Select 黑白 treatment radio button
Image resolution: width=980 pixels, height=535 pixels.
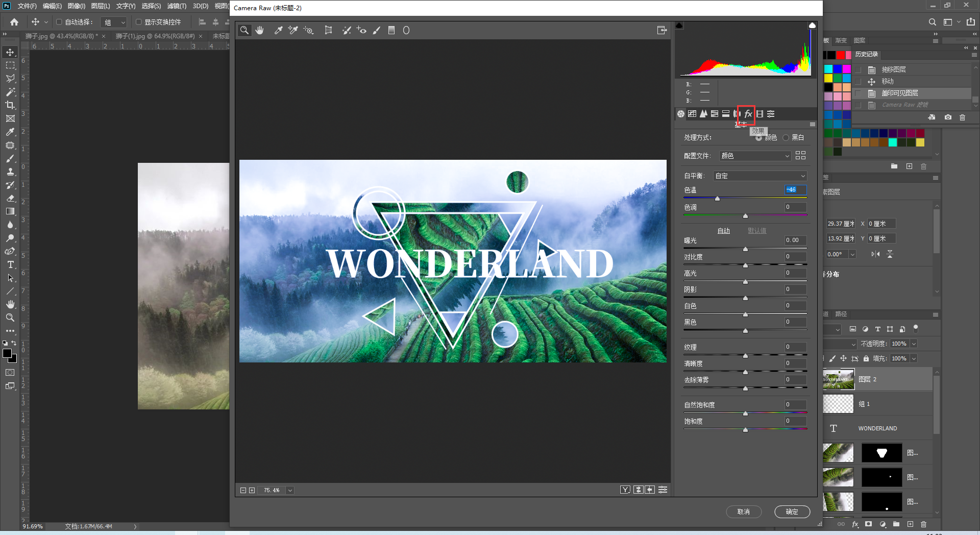click(786, 137)
